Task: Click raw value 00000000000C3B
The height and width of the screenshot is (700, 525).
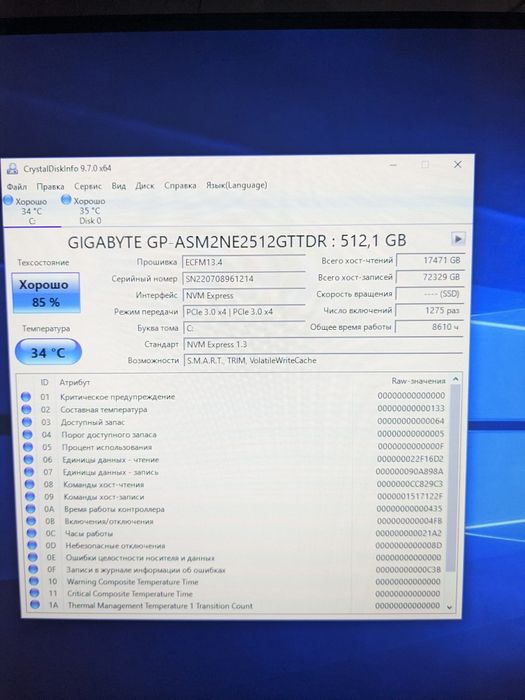Action: (x=408, y=570)
